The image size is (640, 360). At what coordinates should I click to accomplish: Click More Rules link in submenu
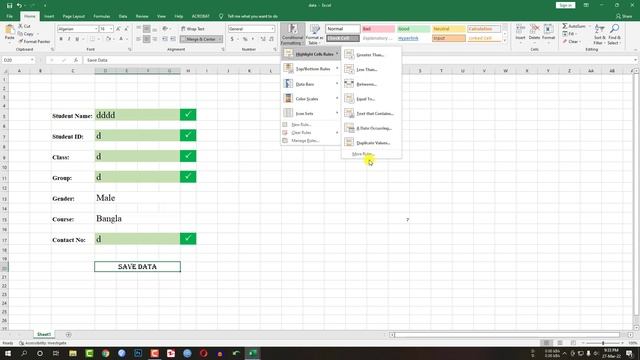(x=362, y=154)
